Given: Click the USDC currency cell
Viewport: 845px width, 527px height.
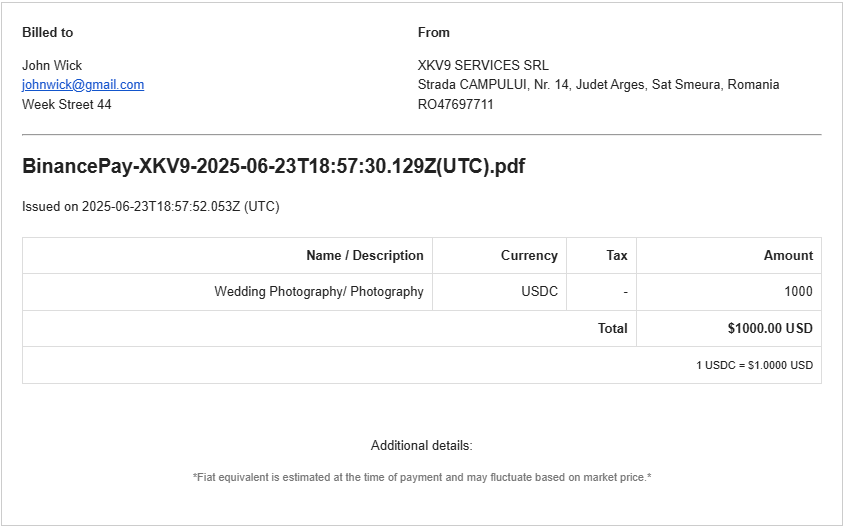Looking at the screenshot, I should point(540,292).
